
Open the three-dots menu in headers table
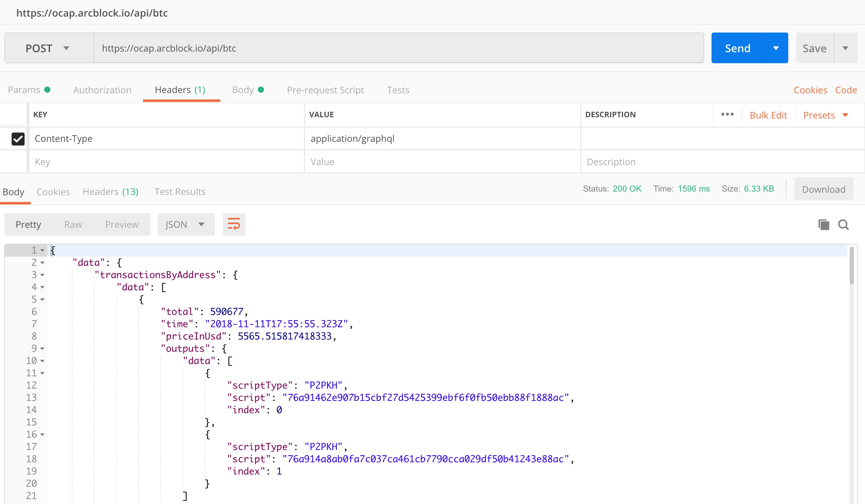coord(727,114)
